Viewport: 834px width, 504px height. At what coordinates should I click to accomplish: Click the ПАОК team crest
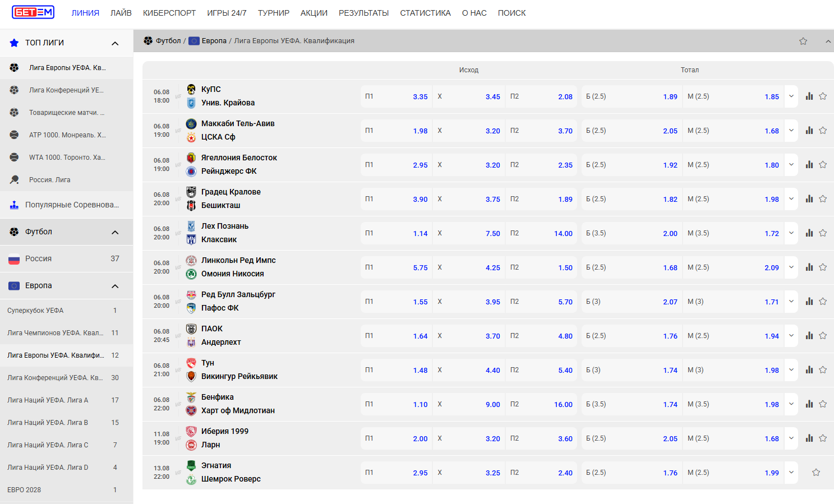click(x=191, y=329)
